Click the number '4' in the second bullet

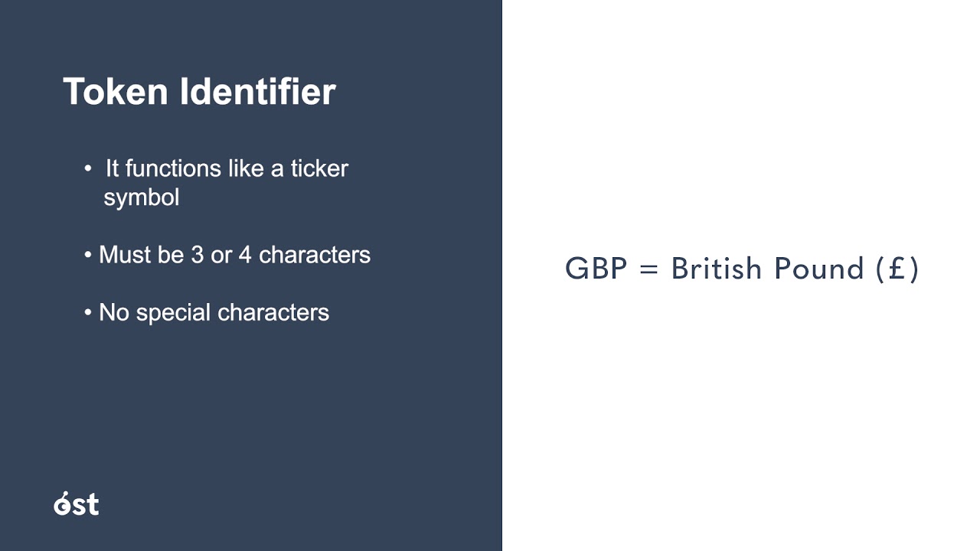pos(245,255)
